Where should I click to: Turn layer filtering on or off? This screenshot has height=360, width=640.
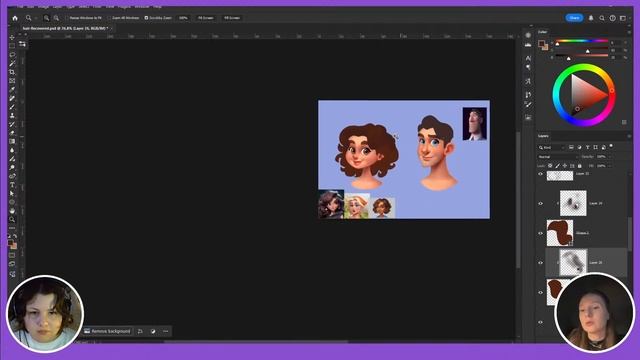coord(611,146)
